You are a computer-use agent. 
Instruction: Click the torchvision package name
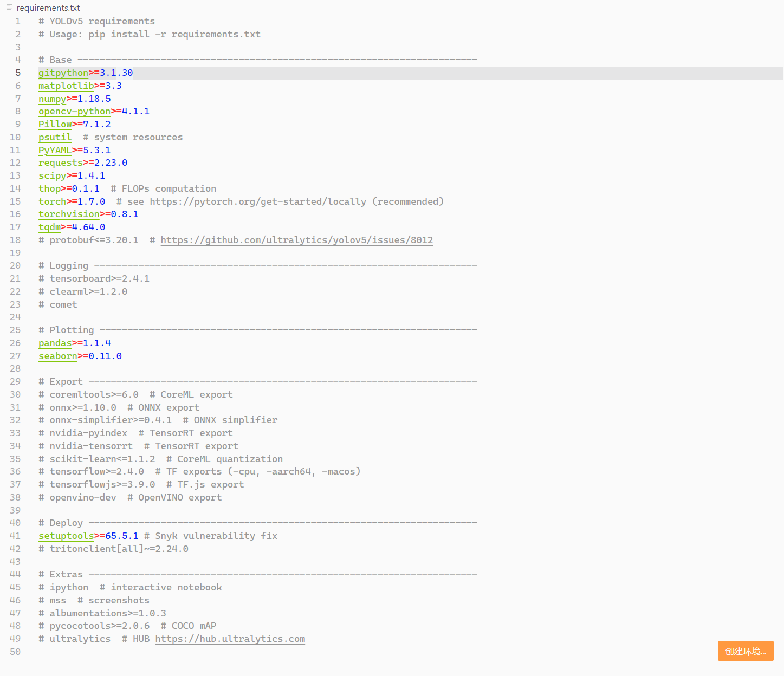69,214
